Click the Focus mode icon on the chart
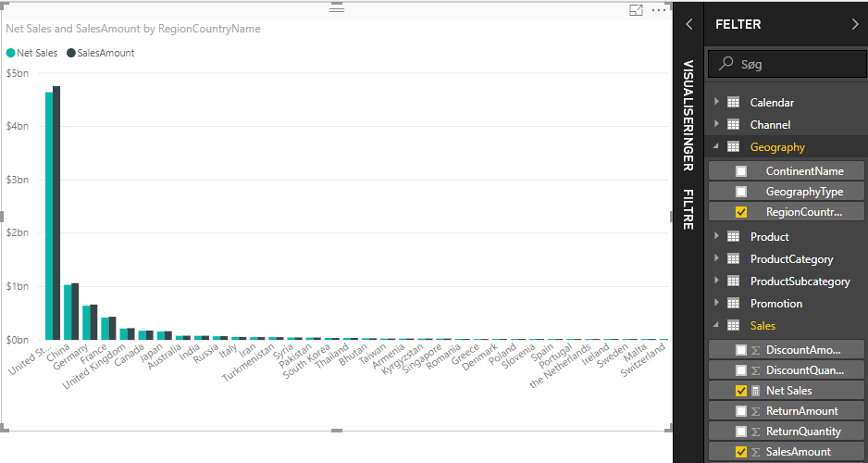This screenshot has width=868, height=463. point(636,10)
